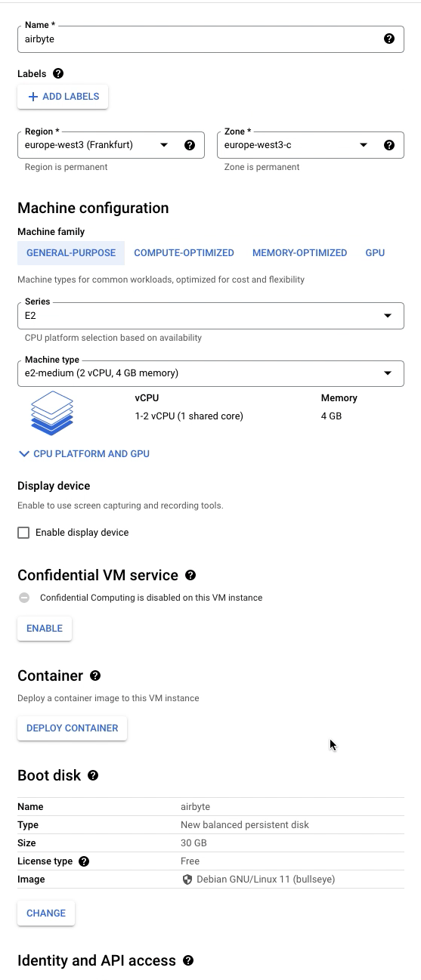
Task: Open the Zone dropdown europe-west3-c
Action: tap(311, 145)
